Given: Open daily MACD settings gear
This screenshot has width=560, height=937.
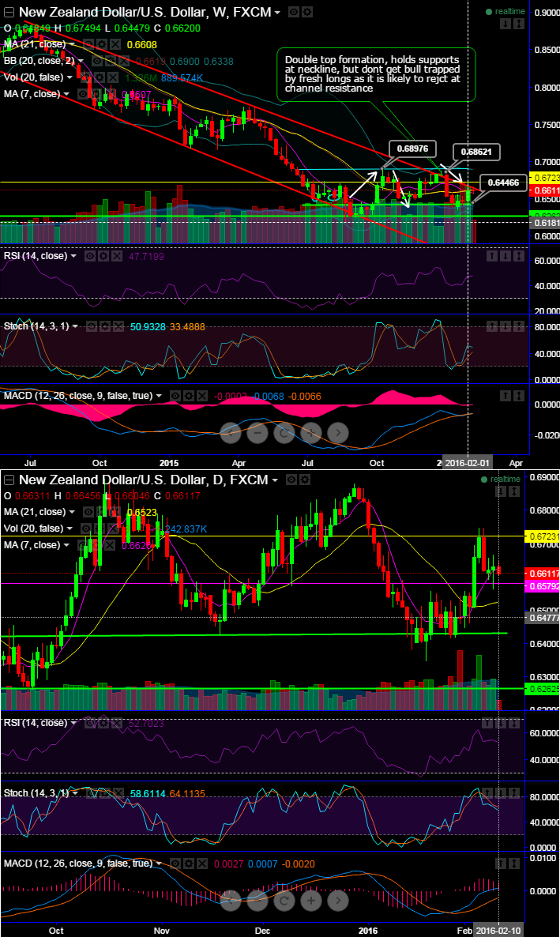Looking at the screenshot, I should coord(189,864).
